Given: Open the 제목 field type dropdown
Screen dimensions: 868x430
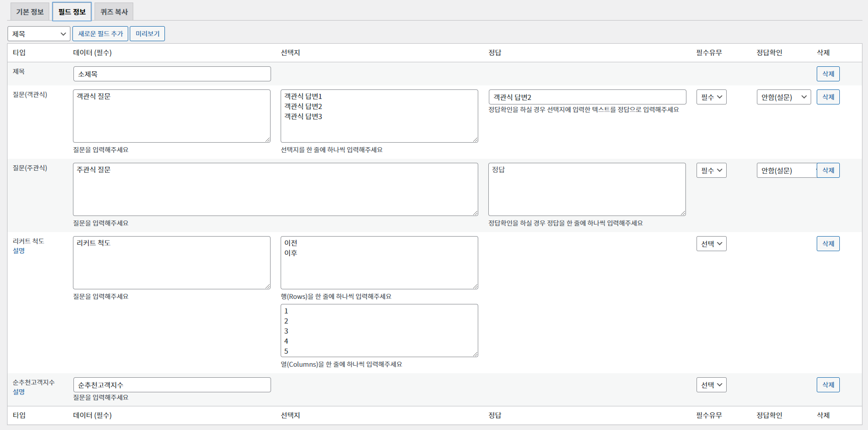Looking at the screenshot, I should click(x=39, y=34).
